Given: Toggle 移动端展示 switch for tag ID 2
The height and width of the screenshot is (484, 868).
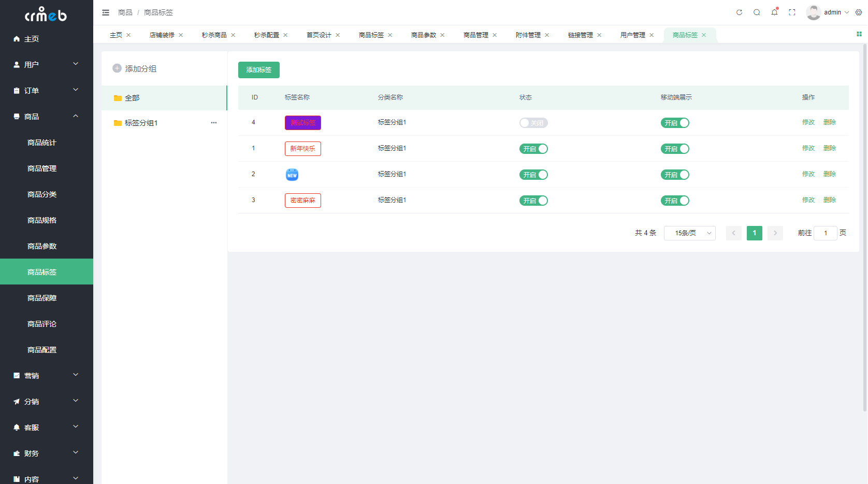Looking at the screenshot, I should tap(675, 175).
